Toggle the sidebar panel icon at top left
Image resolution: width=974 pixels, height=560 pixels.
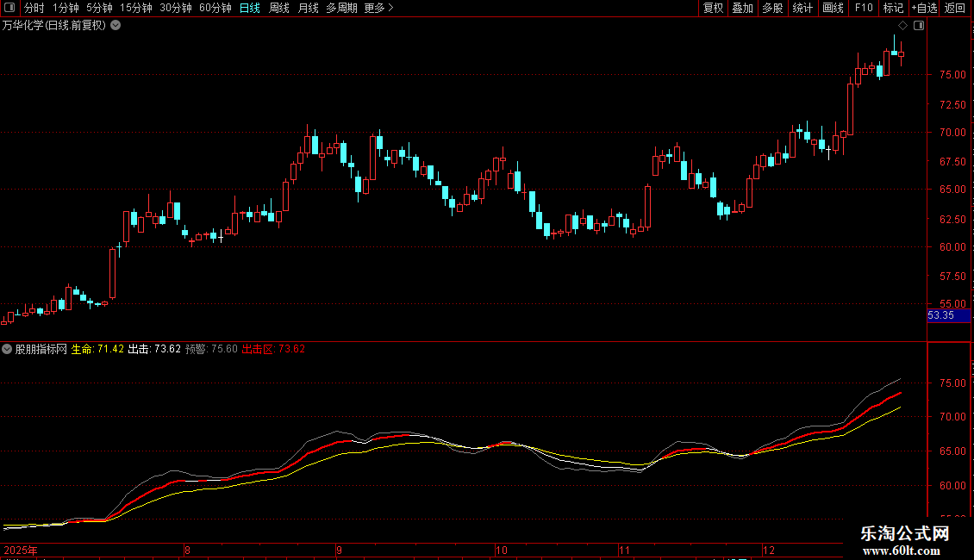[9, 8]
